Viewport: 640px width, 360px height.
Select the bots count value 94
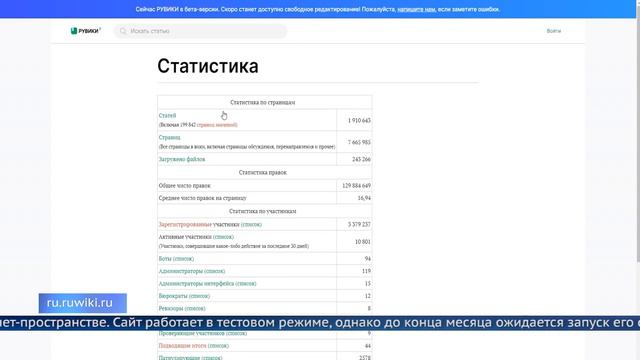(367, 258)
